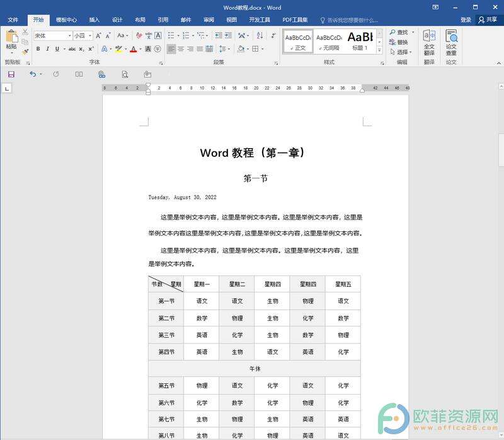Open the Font dialog launcher
Viewport: 504px width, 440px height.
click(161, 64)
